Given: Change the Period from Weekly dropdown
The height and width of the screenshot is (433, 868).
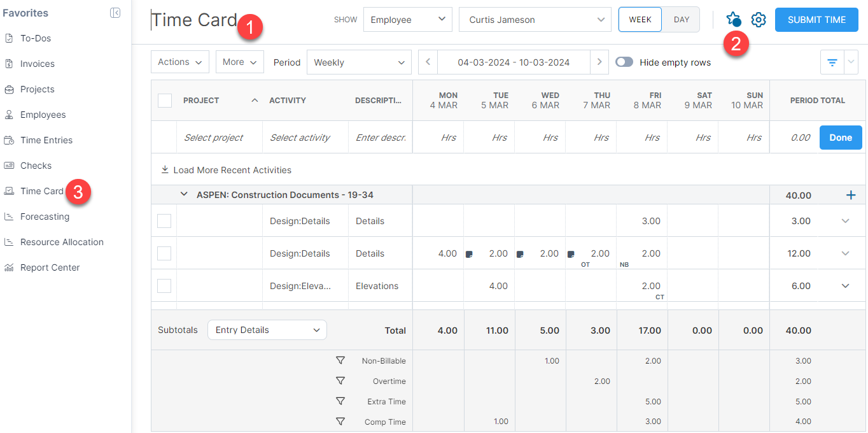Looking at the screenshot, I should click(358, 62).
